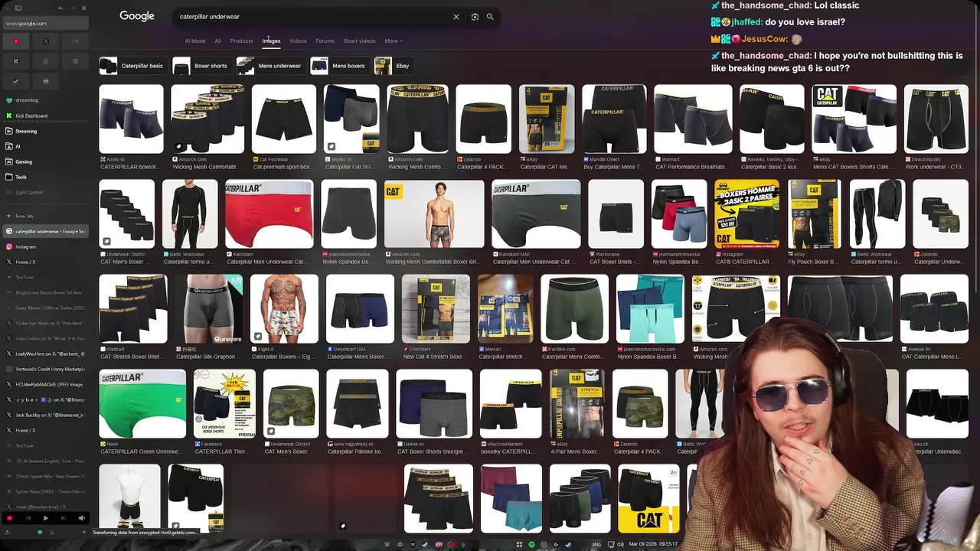Open pinned YouTube tile in sidebar
Screen dimensions: 980x551
pyautogui.click(x=15, y=41)
